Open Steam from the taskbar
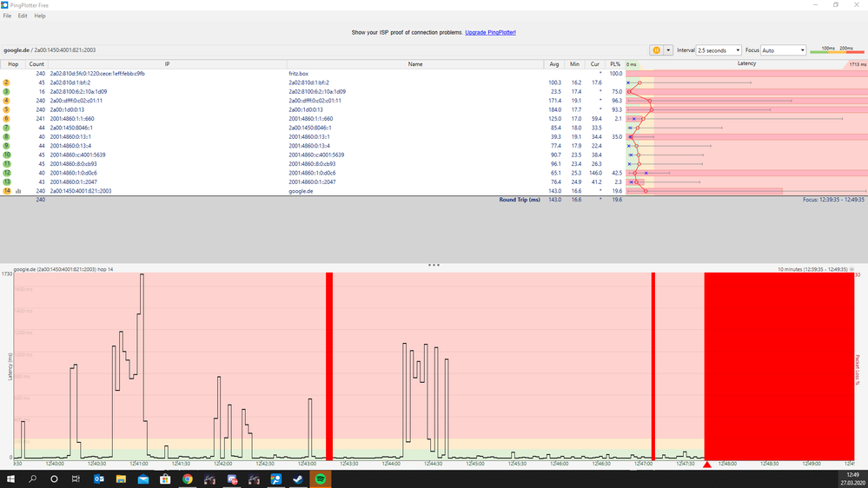 (x=298, y=479)
